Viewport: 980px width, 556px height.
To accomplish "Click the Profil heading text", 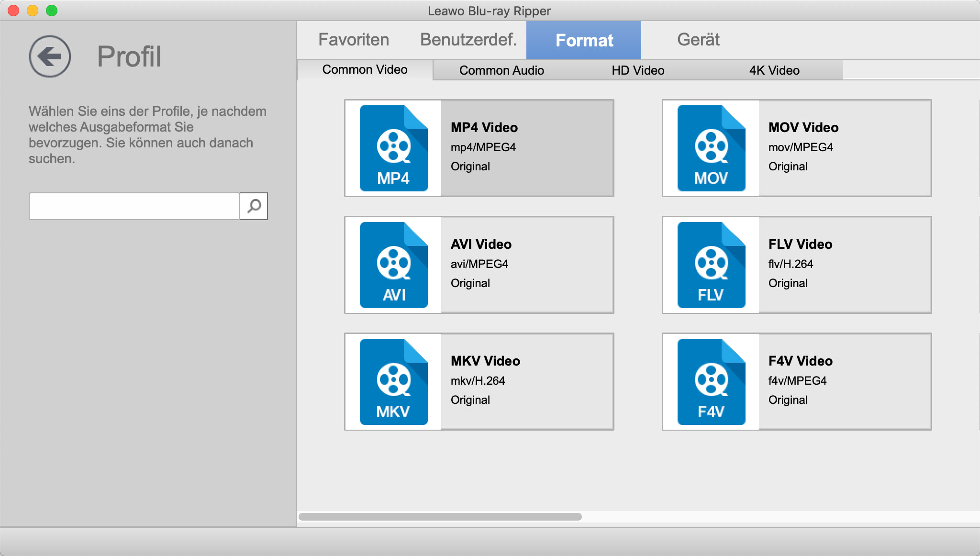I will pos(129,56).
